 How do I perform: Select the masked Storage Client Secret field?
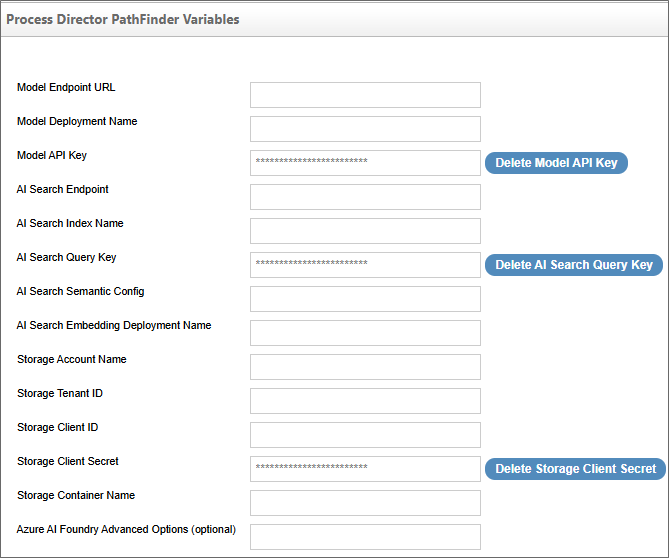point(365,469)
